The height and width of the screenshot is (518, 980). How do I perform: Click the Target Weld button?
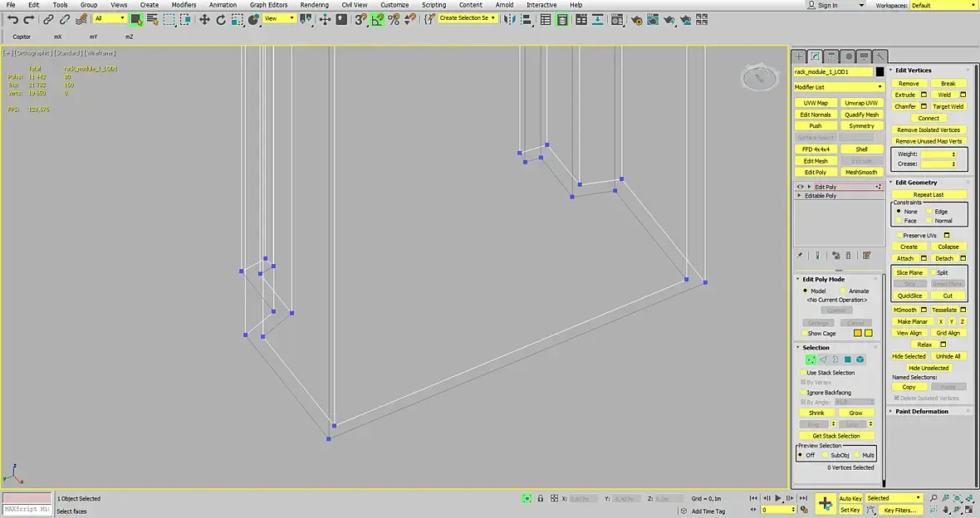click(948, 106)
